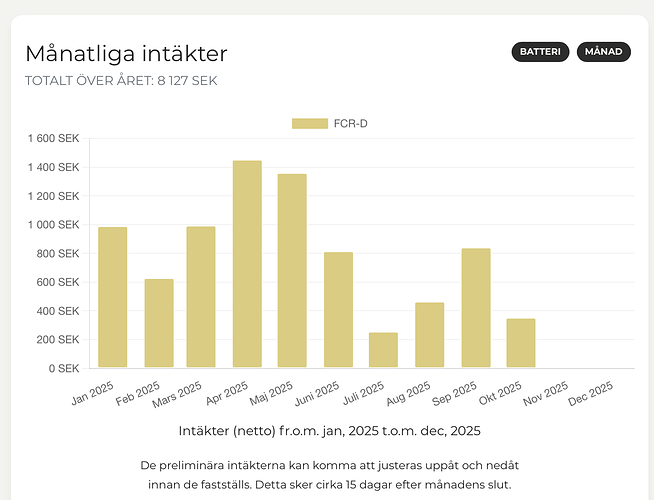Click the Jan 2025 bar
This screenshot has width=654, height=500.
113,298
